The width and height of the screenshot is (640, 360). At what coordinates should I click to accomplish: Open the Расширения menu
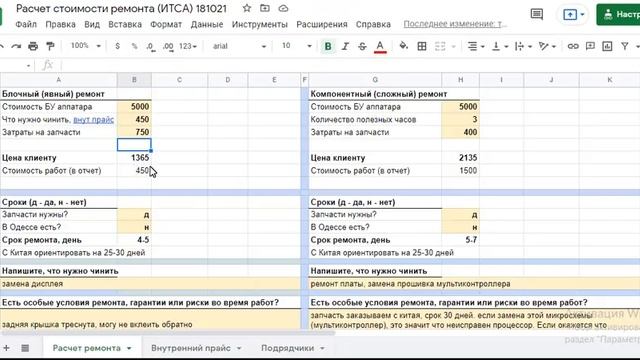[322, 24]
